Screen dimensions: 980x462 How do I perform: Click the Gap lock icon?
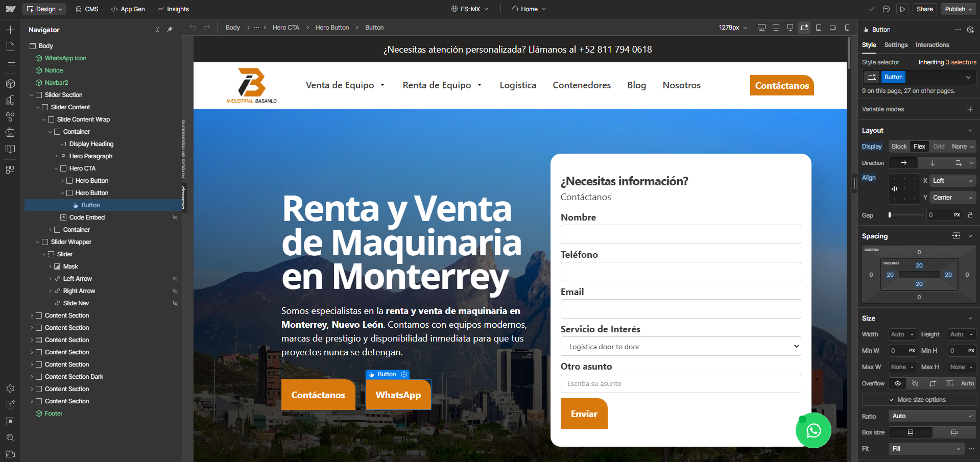pos(970,215)
